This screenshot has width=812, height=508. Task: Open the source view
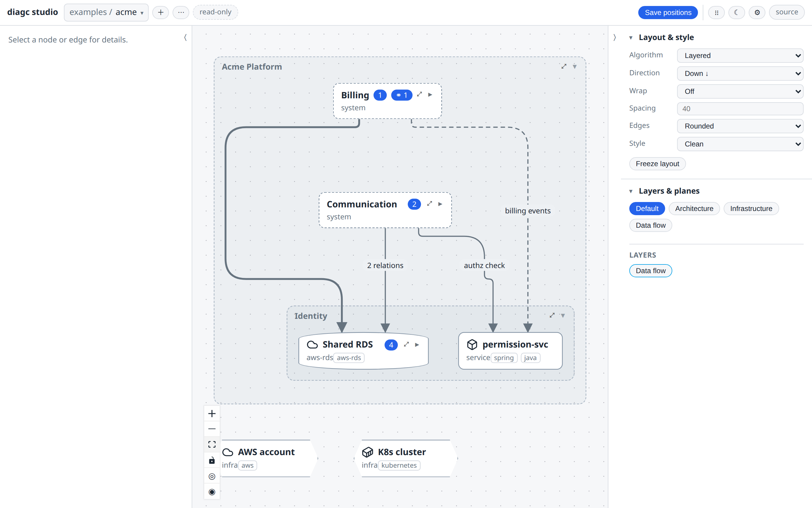click(787, 12)
